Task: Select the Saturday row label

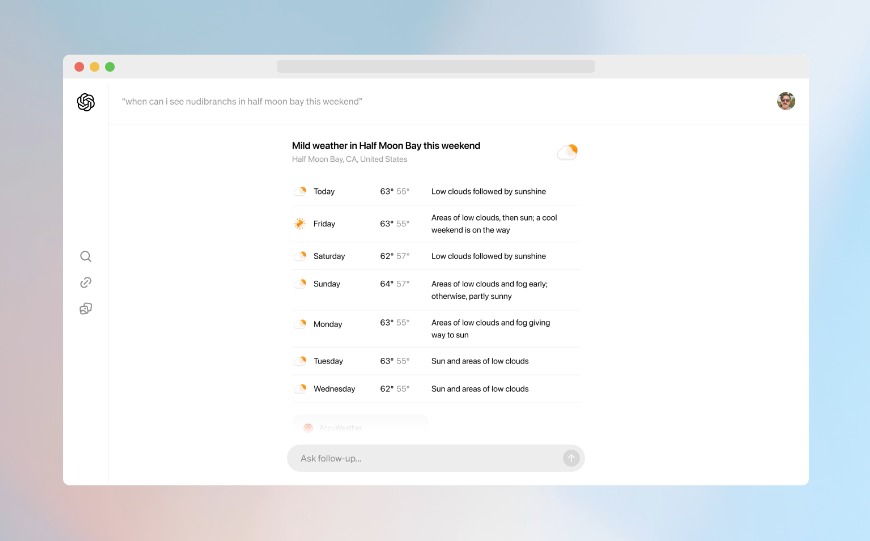Action: [x=329, y=256]
